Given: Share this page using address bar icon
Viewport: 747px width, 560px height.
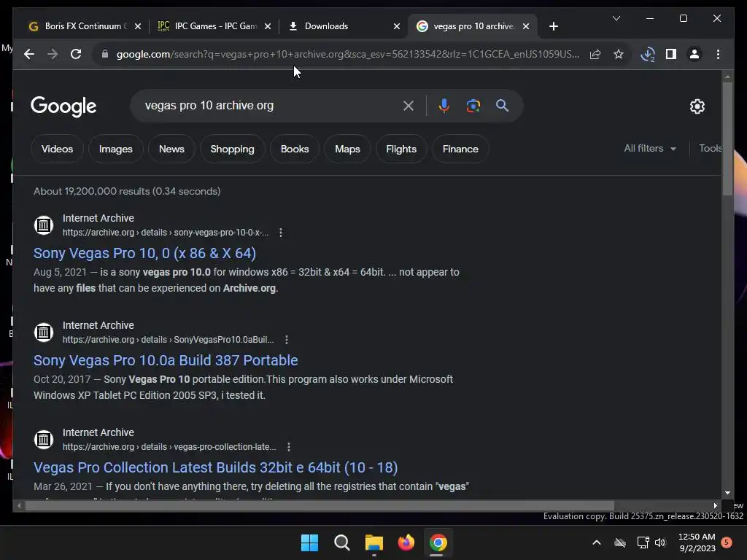Looking at the screenshot, I should pyautogui.click(x=595, y=54).
